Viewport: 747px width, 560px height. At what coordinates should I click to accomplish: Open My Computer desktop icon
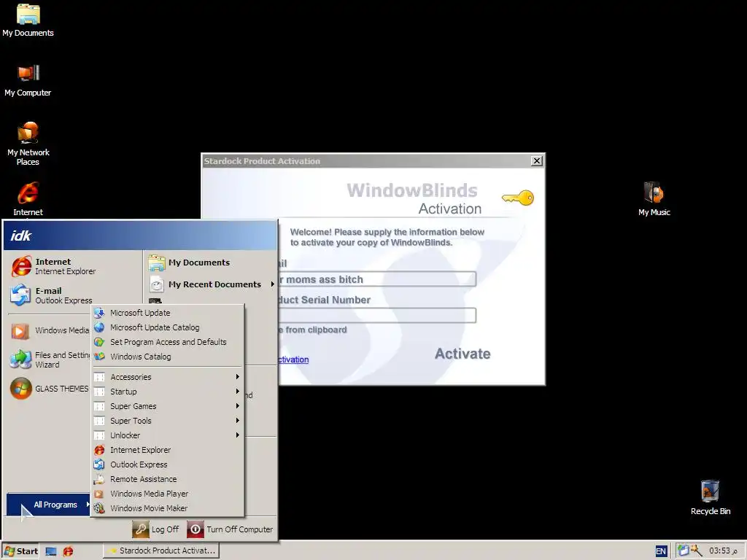[x=28, y=80]
